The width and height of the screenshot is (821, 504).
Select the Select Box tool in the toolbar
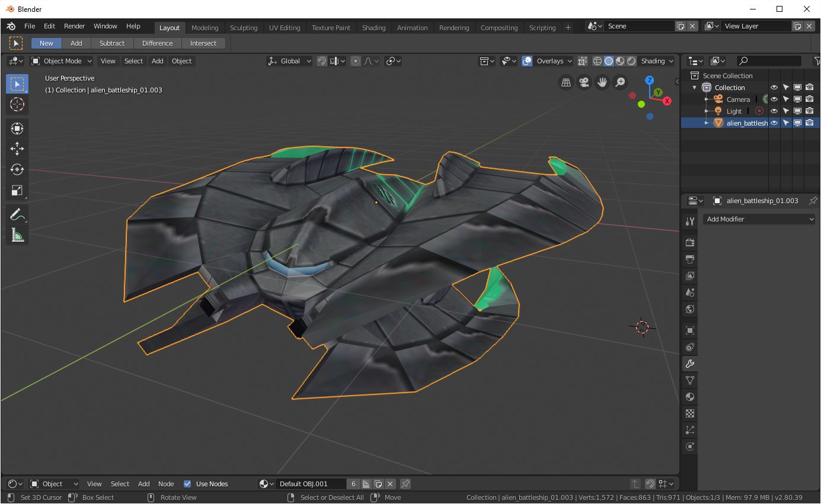click(x=17, y=84)
